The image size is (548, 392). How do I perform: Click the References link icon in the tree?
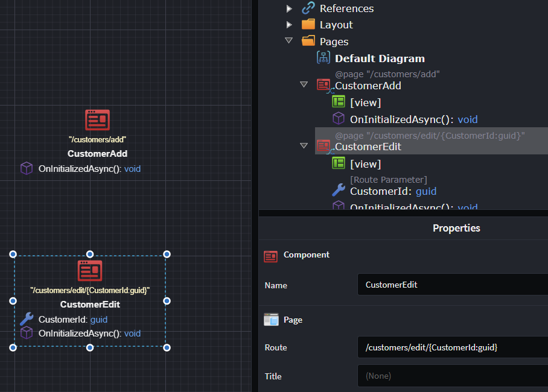click(308, 8)
